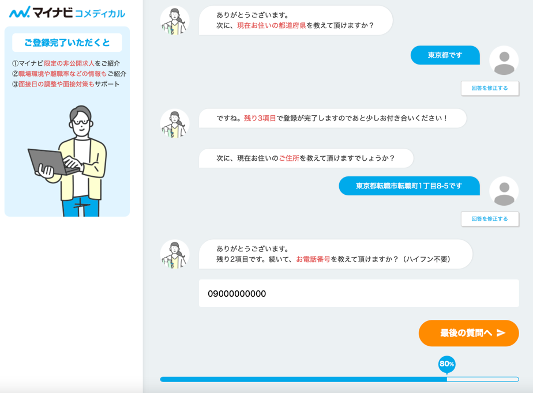Edit the 東京都です answer via 回答を修正する

point(490,88)
